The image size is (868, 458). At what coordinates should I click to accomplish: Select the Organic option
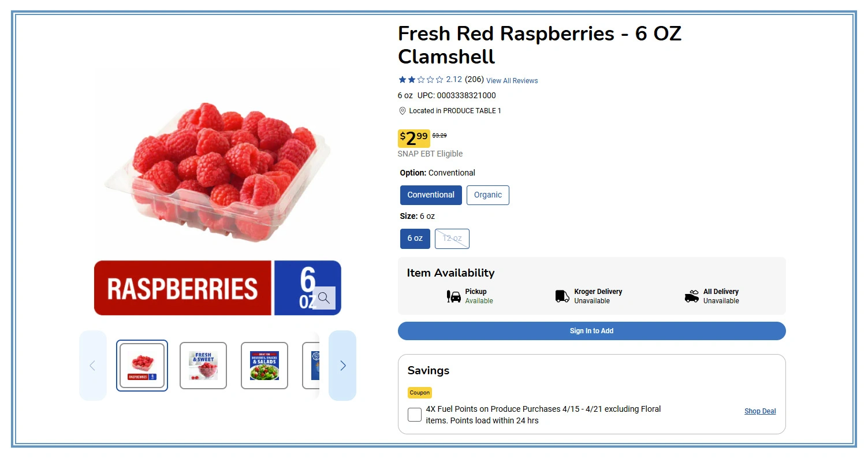click(487, 195)
